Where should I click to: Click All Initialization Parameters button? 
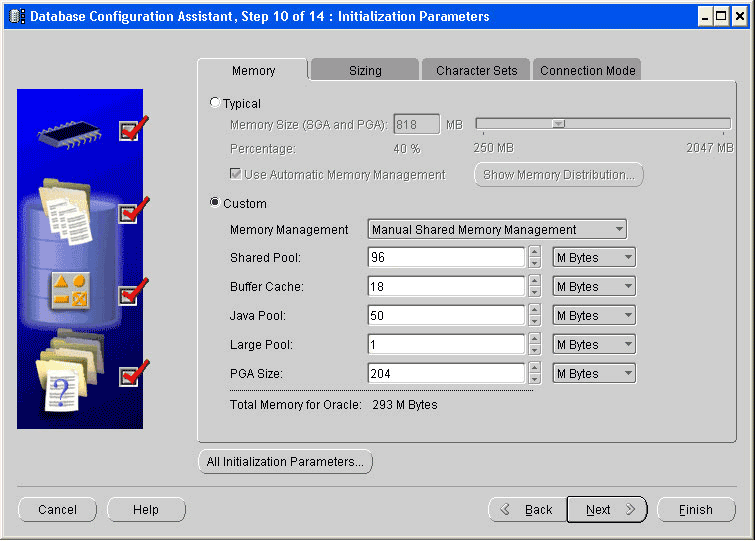click(286, 462)
